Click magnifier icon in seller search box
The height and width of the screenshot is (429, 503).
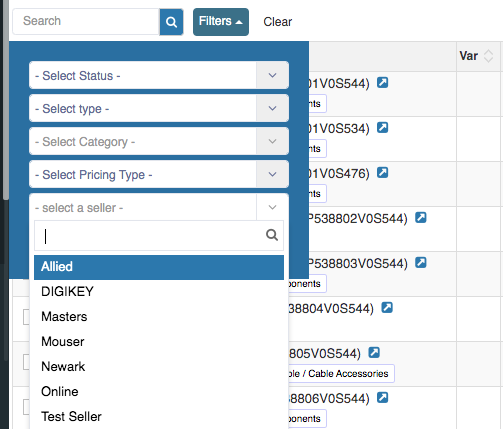[272, 235]
